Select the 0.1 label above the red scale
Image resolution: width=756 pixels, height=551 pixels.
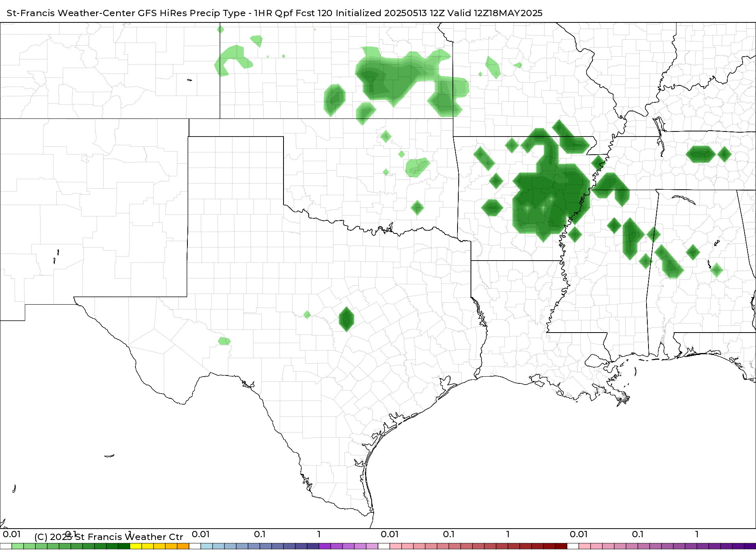(x=449, y=534)
